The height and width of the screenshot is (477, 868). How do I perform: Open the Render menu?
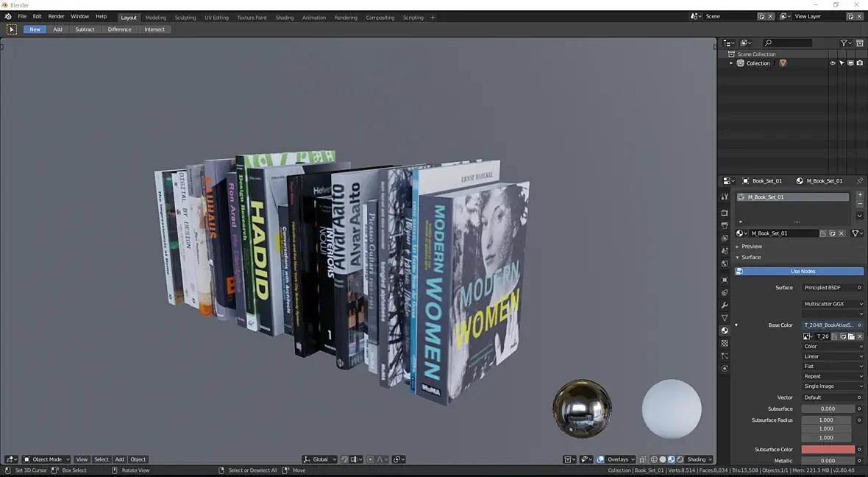56,17
